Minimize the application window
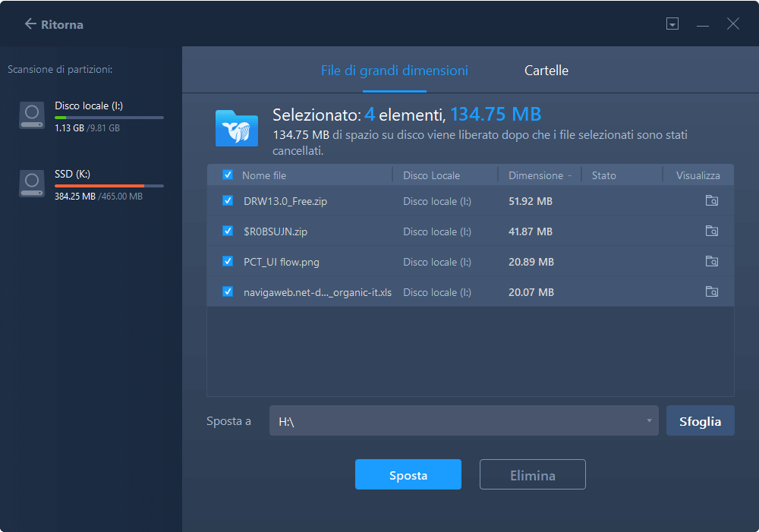 tap(703, 24)
